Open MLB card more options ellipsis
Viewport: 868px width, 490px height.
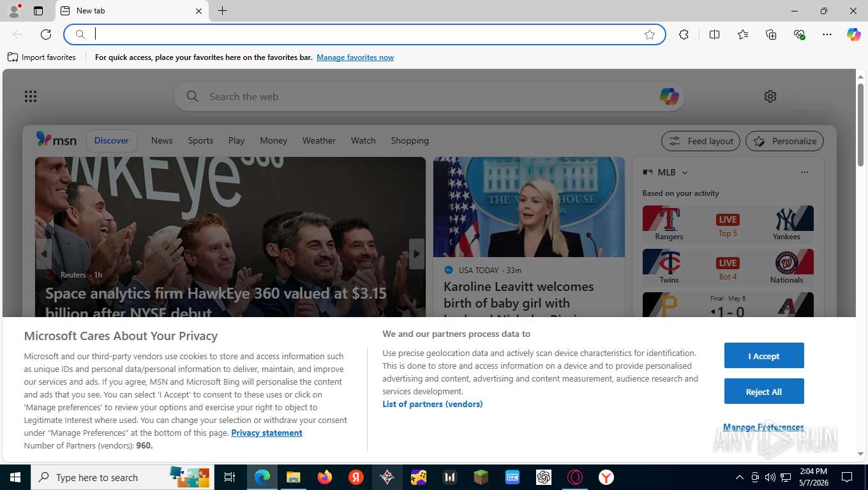tap(805, 172)
